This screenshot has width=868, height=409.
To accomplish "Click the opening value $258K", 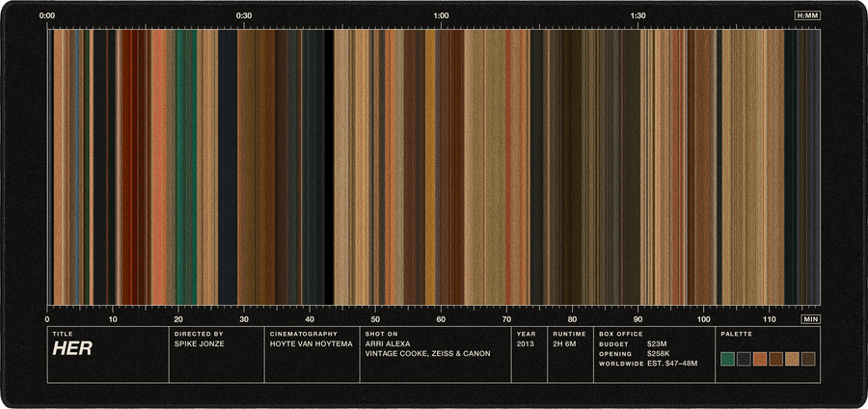I will (x=659, y=354).
